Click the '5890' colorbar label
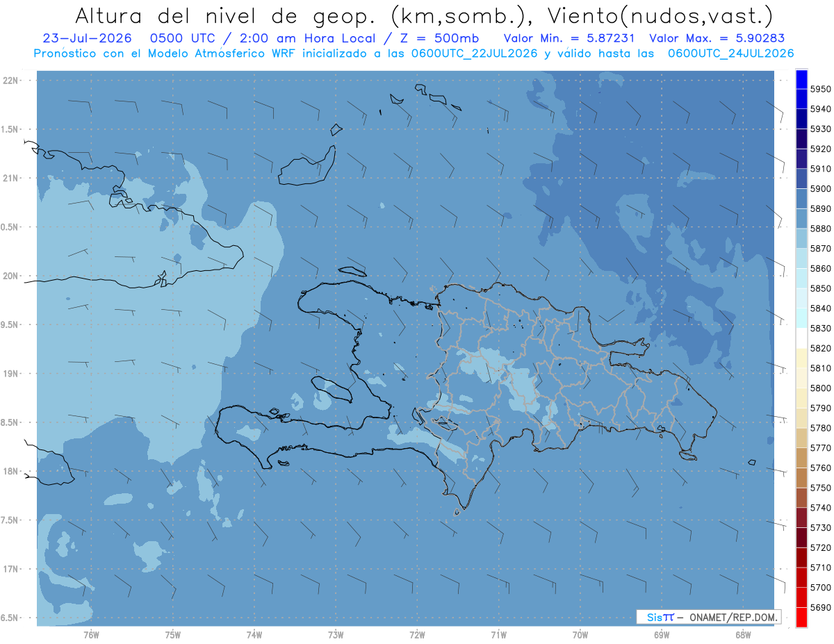Image resolution: width=834 pixels, height=644 pixels. click(x=820, y=208)
